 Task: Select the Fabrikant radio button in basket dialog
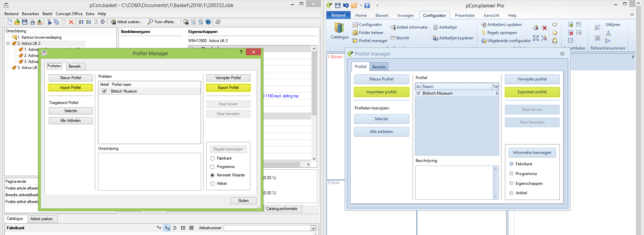(213, 158)
